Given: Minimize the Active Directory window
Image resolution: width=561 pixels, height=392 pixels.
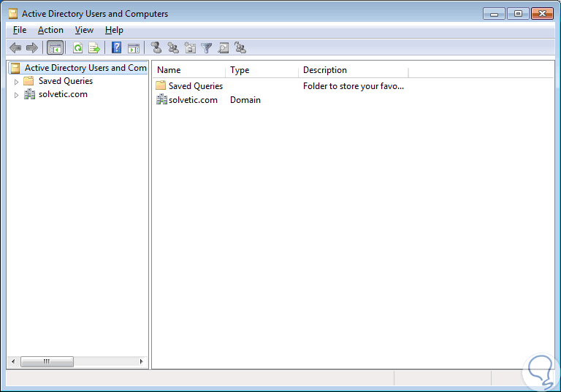Looking at the screenshot, I should [x=494, y=14].
